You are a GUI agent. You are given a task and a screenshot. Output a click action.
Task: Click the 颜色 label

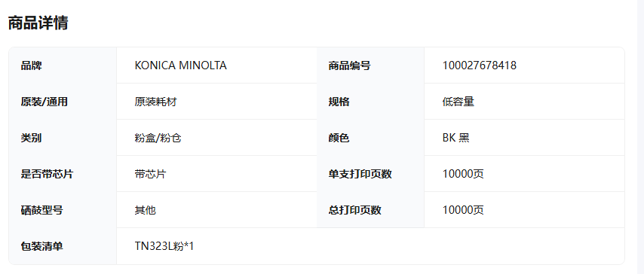339,138
